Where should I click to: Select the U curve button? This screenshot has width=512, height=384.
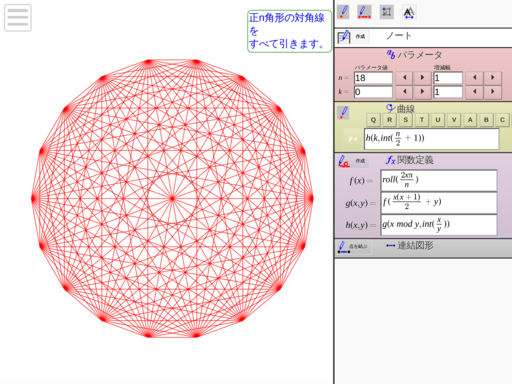click(x=438, y=120)
